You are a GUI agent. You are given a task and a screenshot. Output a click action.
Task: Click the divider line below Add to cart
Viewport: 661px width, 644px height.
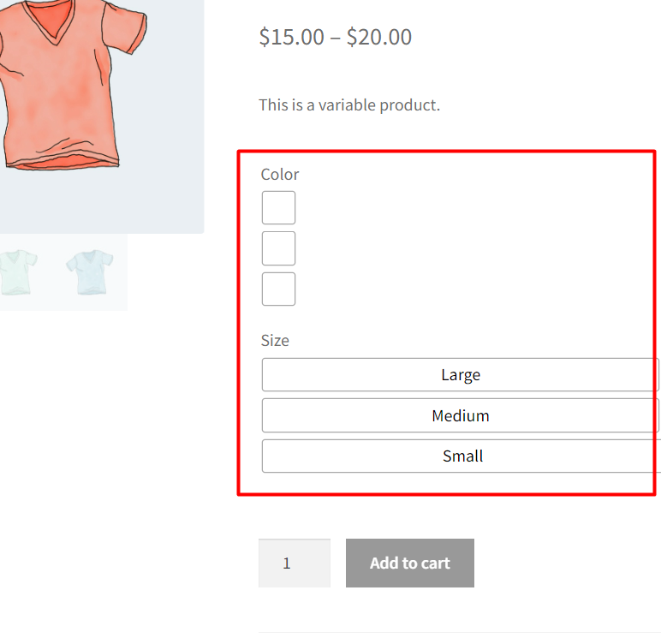(x=459, y=633)
